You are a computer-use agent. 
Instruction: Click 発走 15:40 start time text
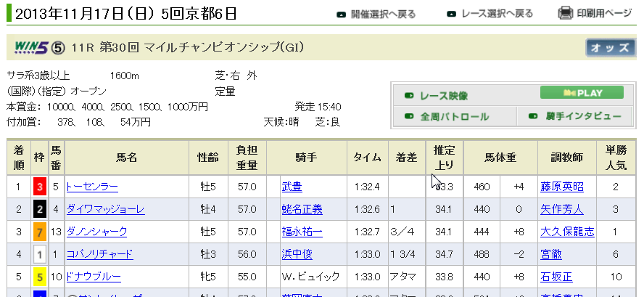pos(318,107)
